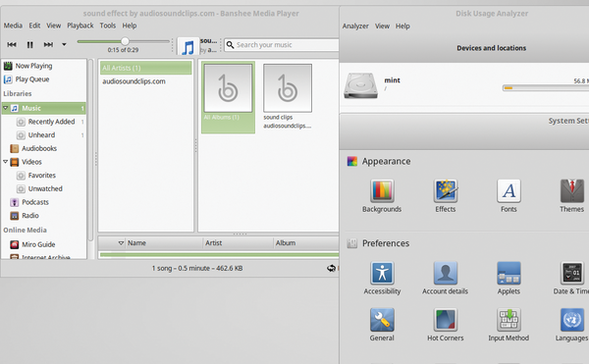The image size is (589, 364).
Task: Sort tracks by Artist column
Action: tap(238, 243)
